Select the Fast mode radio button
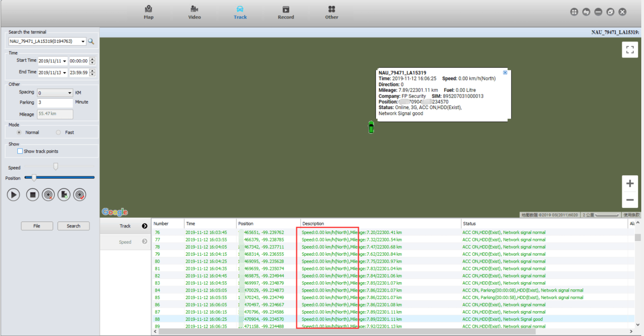Viewport: 644px width, 336px height. point(58,132)
